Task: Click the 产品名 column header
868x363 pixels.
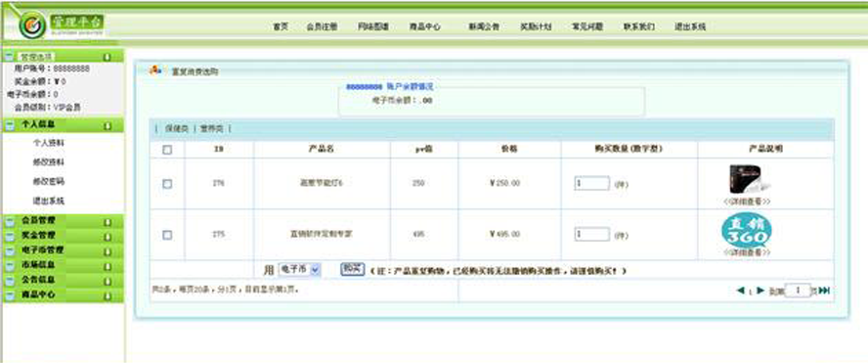Action: 321,149
